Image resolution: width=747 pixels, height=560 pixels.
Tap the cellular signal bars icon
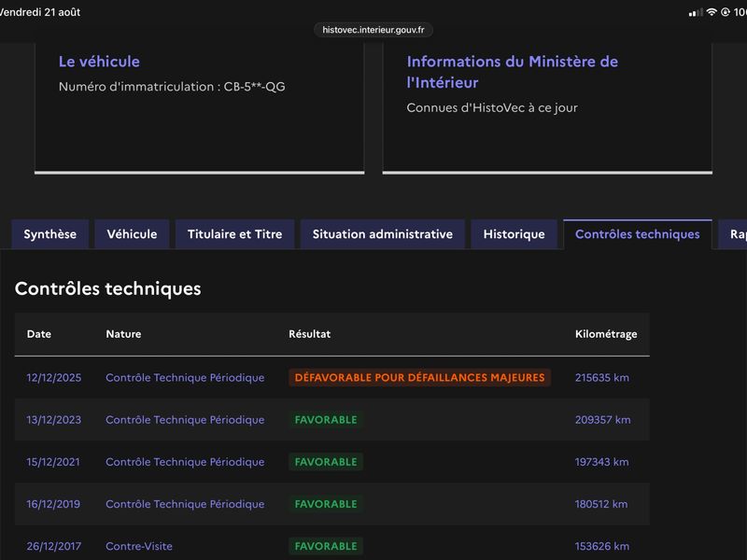point(696,12)
